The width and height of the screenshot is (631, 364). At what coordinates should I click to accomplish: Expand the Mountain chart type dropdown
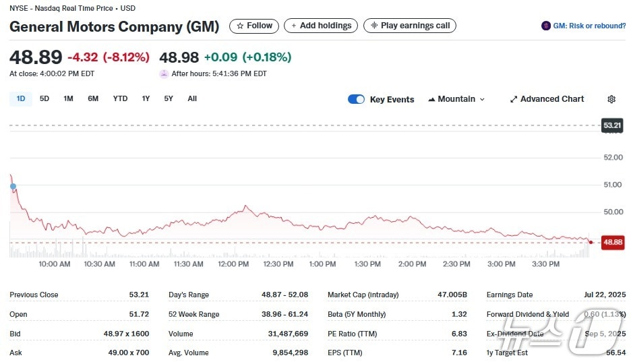tap(456, 99)
